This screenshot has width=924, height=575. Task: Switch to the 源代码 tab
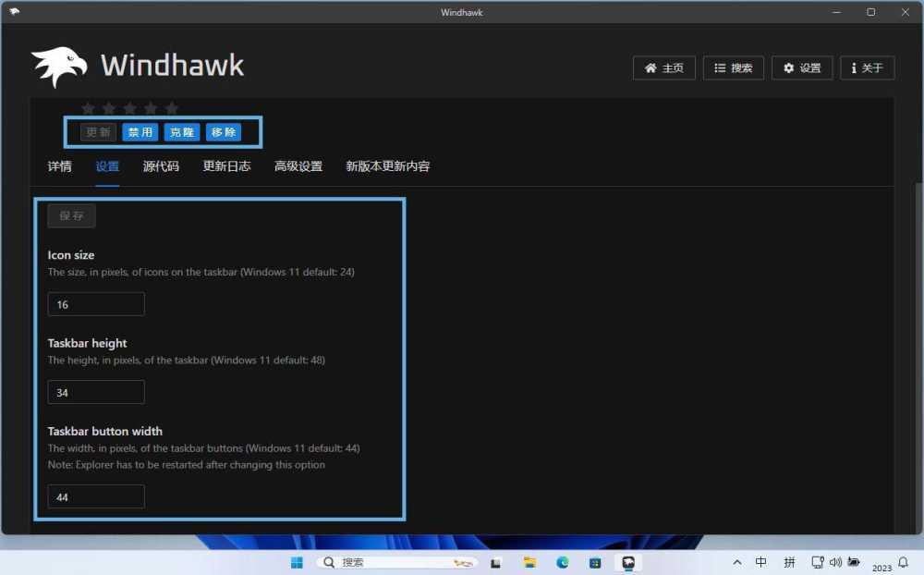point(160,166)
